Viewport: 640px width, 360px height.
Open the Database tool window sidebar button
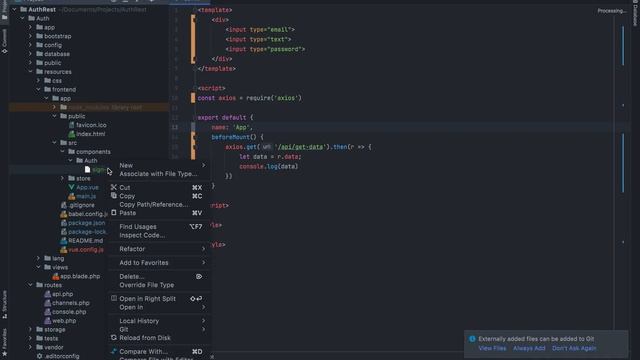pyautogui.click(x=635, y=13)
